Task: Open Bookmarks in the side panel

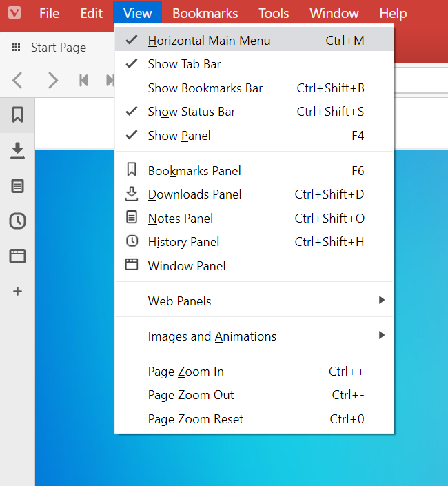Action: 17,115
